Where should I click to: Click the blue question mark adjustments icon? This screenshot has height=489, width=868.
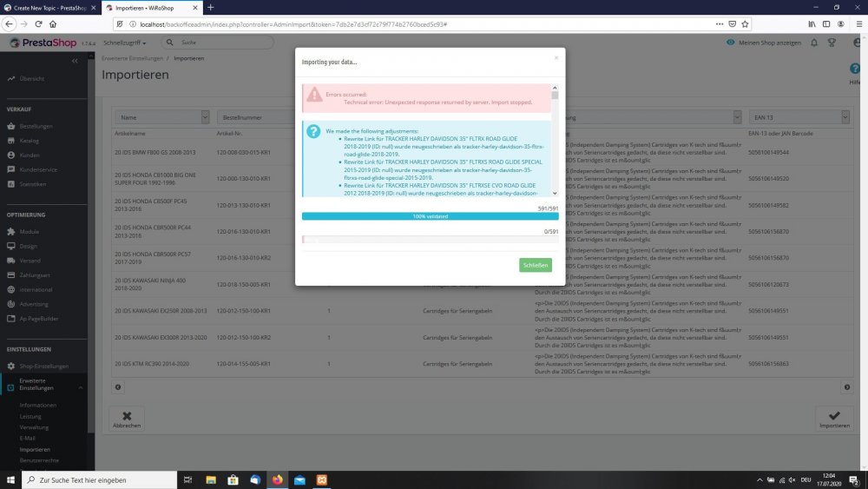(313, 131)
